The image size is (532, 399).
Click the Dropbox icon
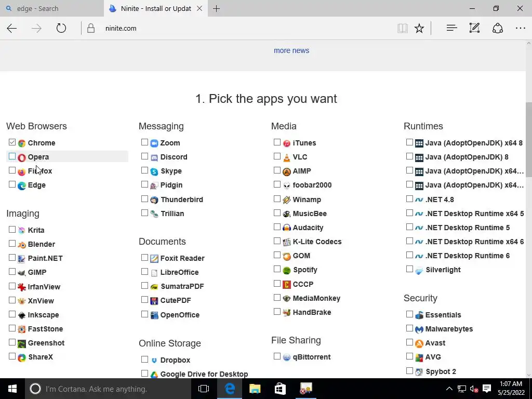tap(154, 361)
